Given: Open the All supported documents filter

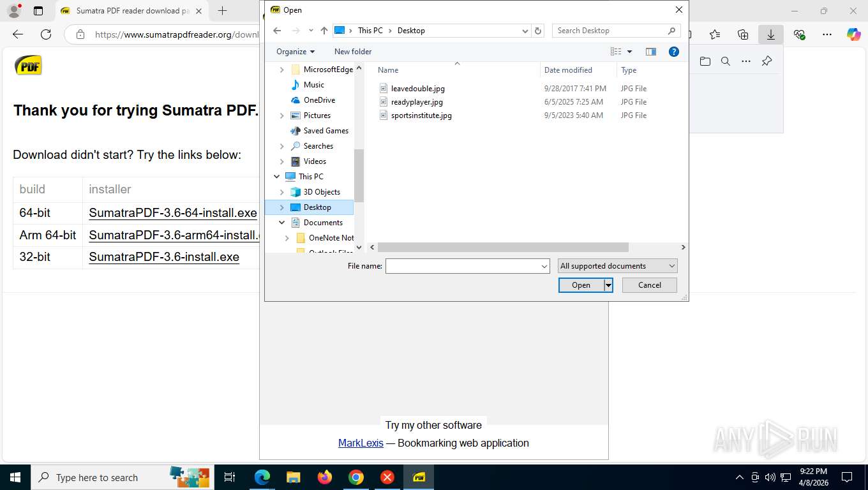Looking at the screenshot, I should (617, 266).
